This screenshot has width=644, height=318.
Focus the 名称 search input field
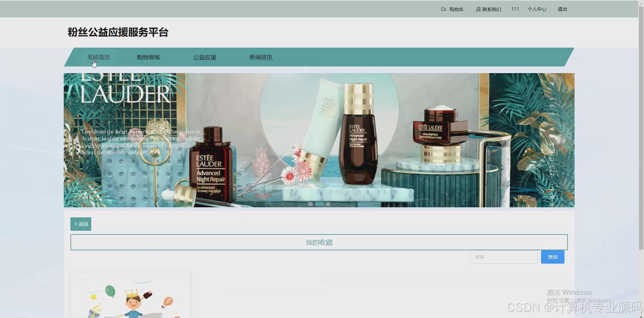503,257
